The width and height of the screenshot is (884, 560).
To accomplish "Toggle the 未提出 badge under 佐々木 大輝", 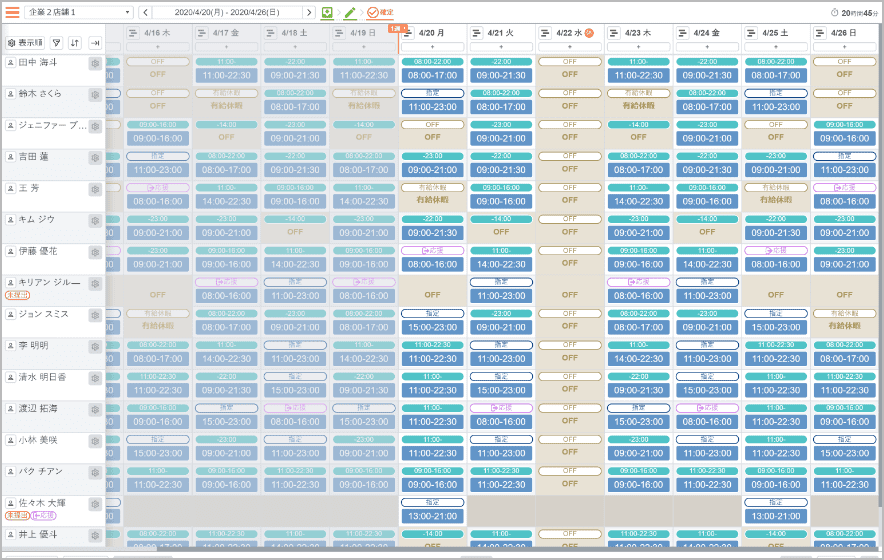I will click(16, 516).
